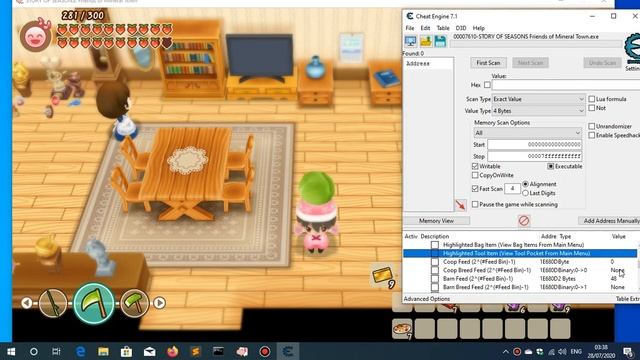Image resolution: width=640 pixels, height=360 pixels.
Task: Click the red arrow add-to-list icon
Action: (x=460, y=205)
